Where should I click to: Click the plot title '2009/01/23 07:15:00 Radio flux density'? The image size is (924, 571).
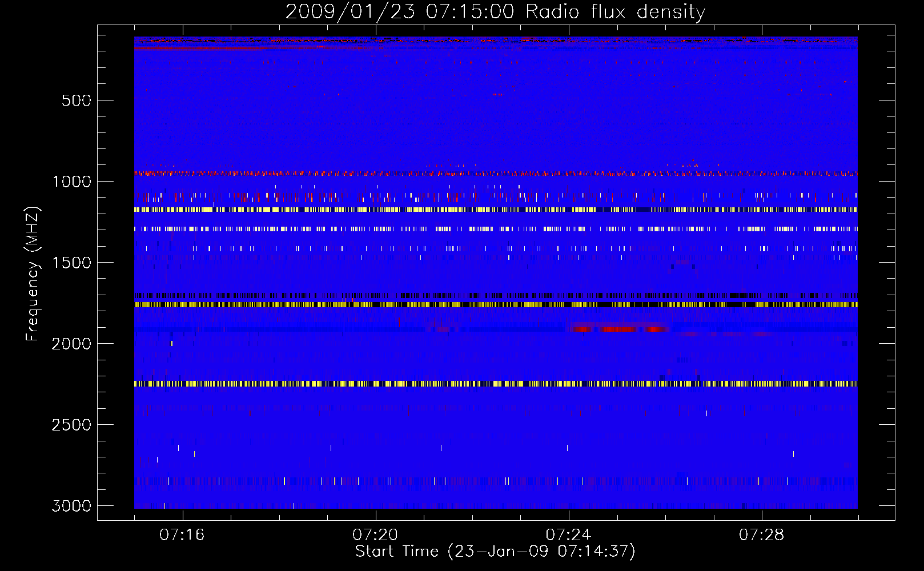pos(495,12)
